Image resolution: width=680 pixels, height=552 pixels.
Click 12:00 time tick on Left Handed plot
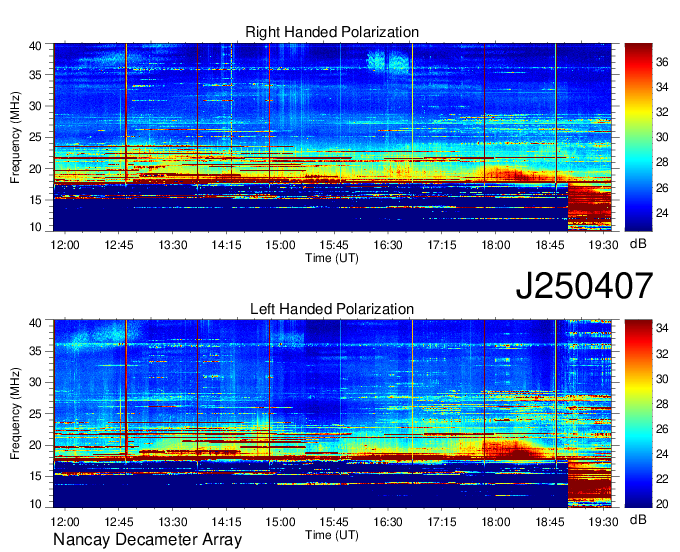(x=65, y=522)
